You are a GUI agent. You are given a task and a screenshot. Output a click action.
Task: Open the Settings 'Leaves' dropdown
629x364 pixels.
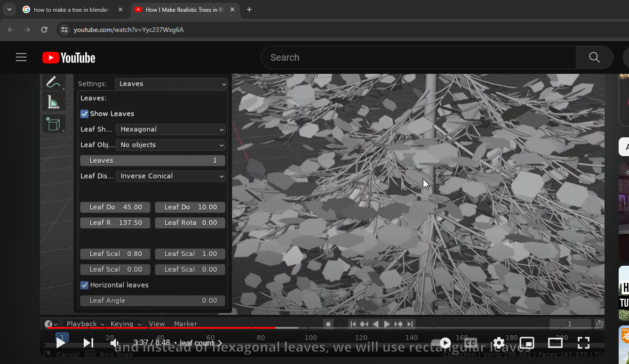[x=171, y=84]
